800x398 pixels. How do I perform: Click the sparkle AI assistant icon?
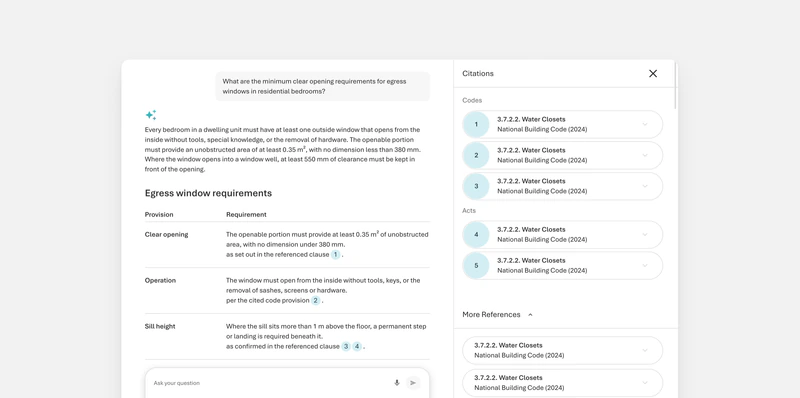151,115
